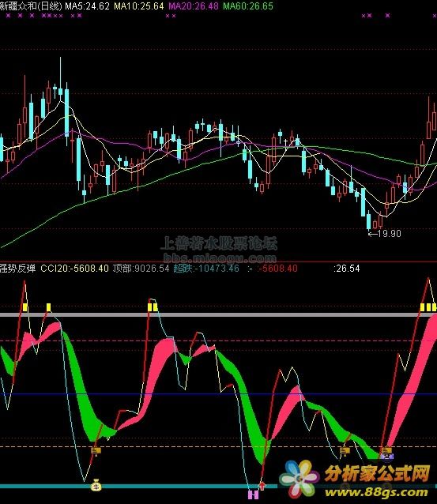Click the 顶部:9026.54 indicator label

[x=141, y=269]
